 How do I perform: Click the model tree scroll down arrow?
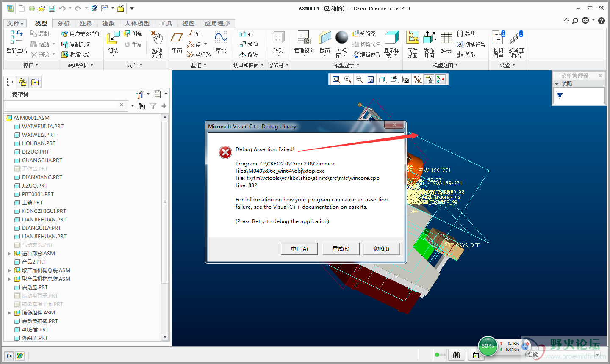click(x=165, y=337)
